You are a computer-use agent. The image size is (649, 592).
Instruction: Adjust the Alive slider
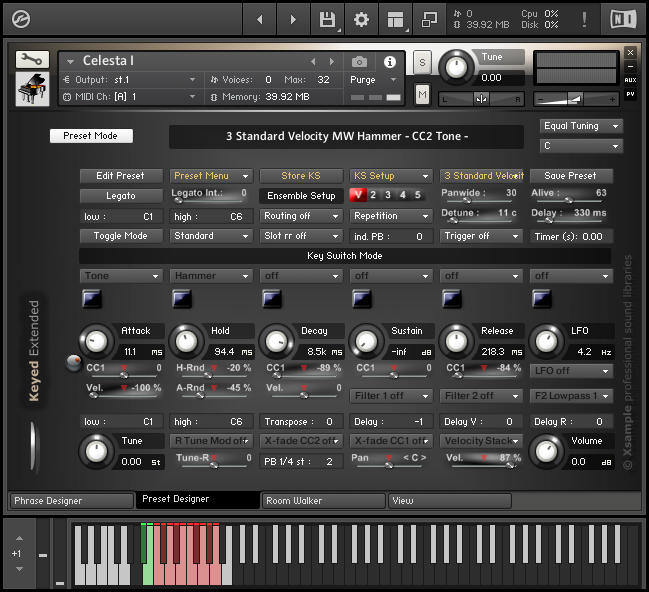tap(569, 200)
